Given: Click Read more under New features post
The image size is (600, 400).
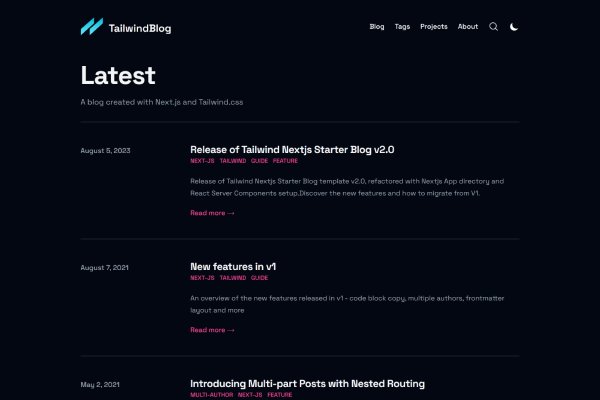Looking at the screenshot, I should point(212,330).
